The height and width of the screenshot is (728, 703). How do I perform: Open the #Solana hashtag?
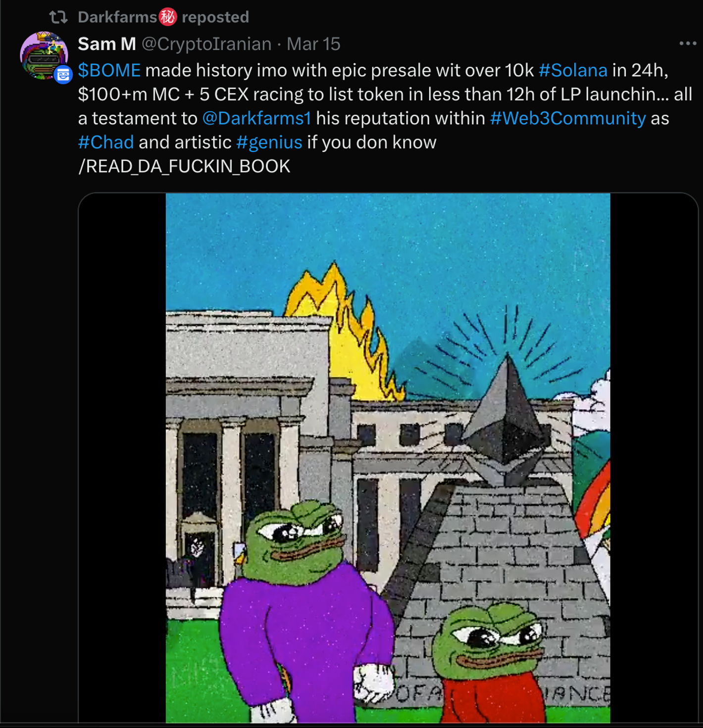pyautogui.click(x=573, y=70)
